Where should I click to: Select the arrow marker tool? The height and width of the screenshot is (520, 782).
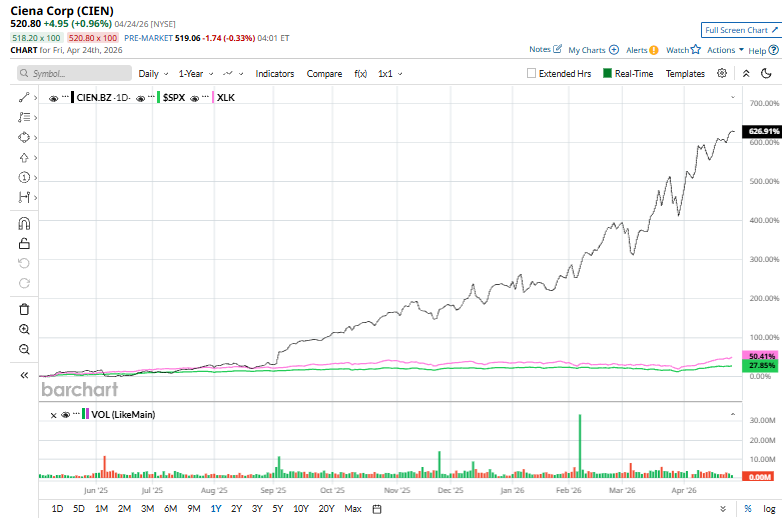coord(23,158)
